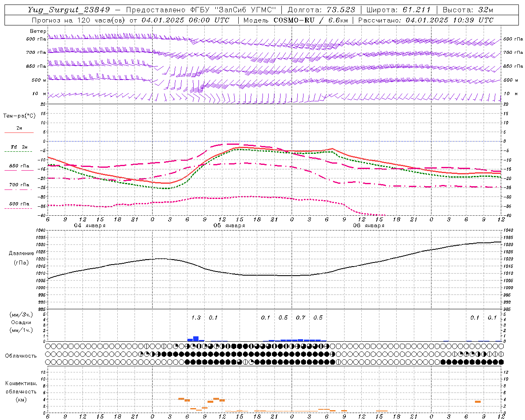Screen dimensions: 525x420
Task: Click the tallest blue precipitation bar
Action: point(196,339)
